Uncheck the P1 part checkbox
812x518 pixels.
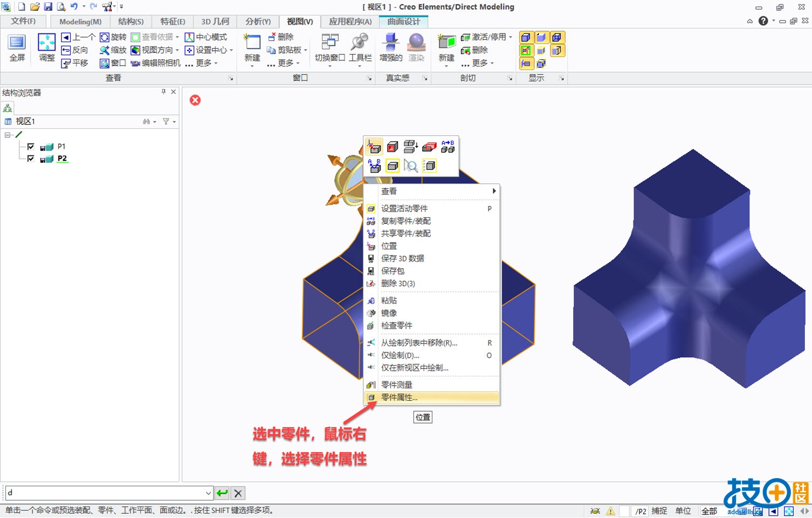click(31, 146)
